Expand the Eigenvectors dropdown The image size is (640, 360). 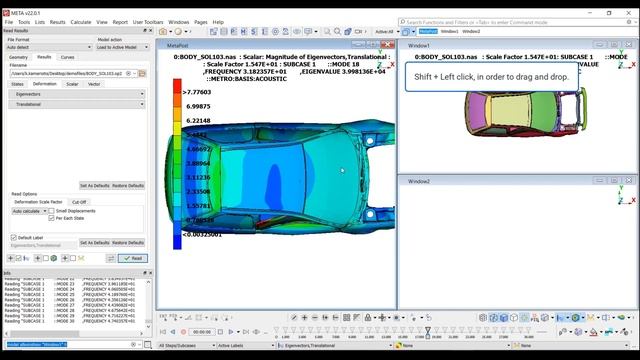77,94
